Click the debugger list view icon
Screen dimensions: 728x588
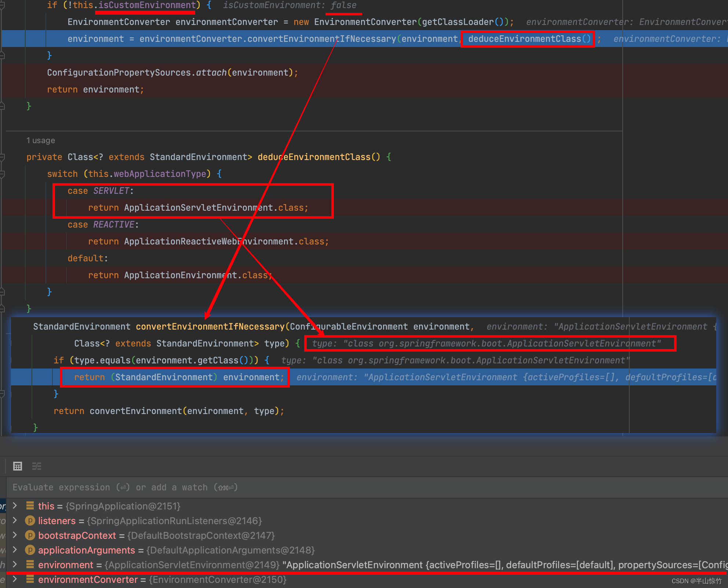coord(37,466)
